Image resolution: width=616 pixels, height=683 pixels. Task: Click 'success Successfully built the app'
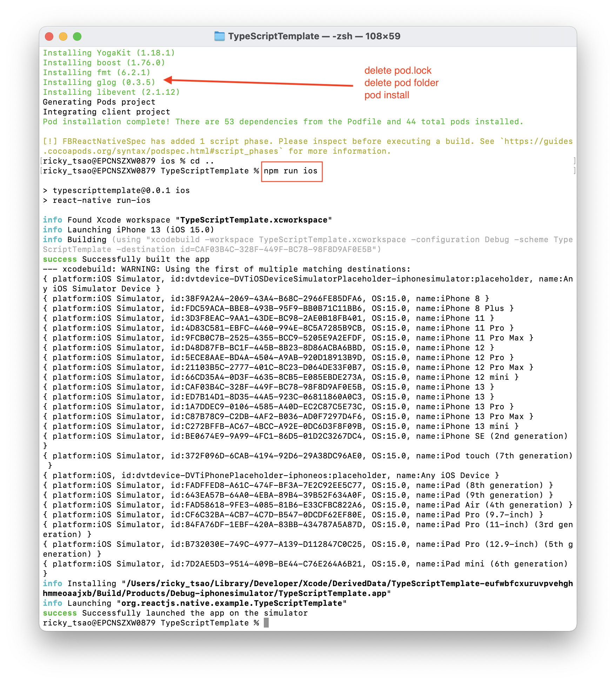click(x=126, y=259)
